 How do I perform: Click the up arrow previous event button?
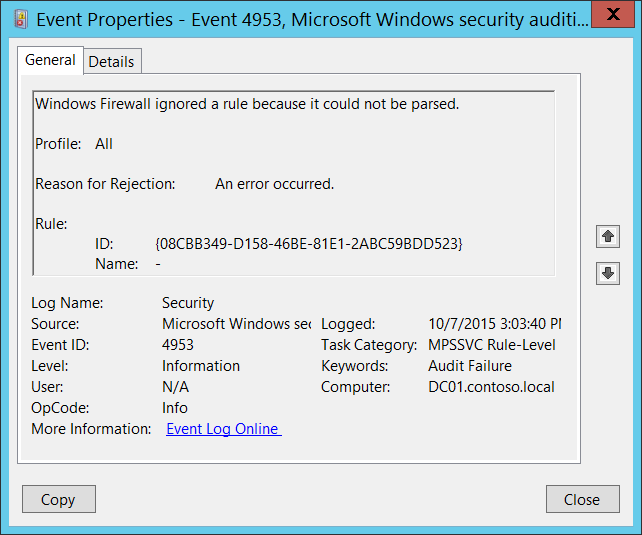click(x=607, y=237)
